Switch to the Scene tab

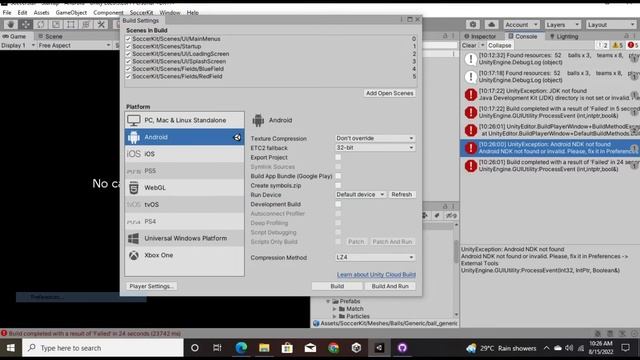pyautogui.click(x=50, y=36)
